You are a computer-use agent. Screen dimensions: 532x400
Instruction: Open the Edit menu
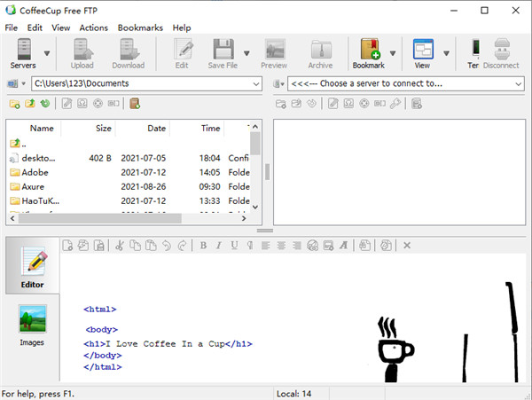35,27
